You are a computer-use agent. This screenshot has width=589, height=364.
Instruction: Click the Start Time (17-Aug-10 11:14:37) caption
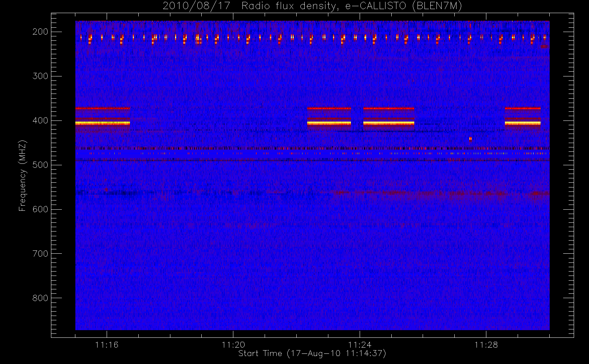tap(312, 353)
